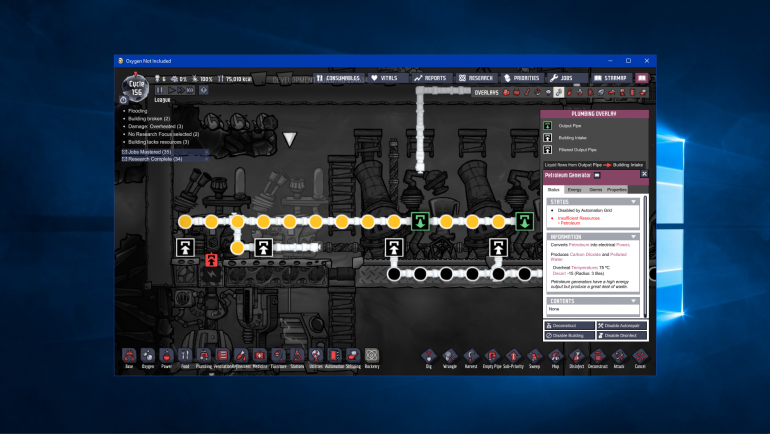Close the Petroleum Generator panel
This screenshot has width=770, height=434.
[644, 174]
